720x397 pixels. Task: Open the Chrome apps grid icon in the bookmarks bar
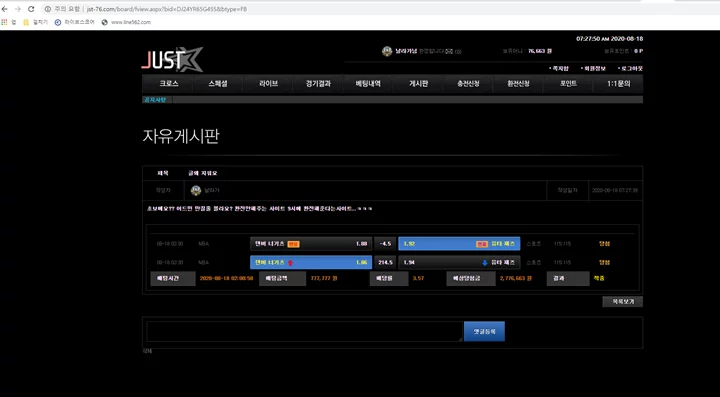point(4,22)
